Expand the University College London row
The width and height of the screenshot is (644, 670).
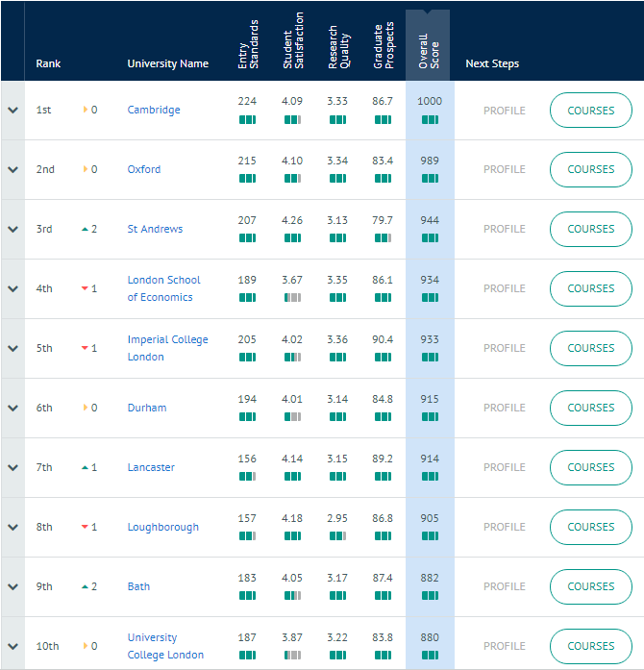tap(12, 646)
